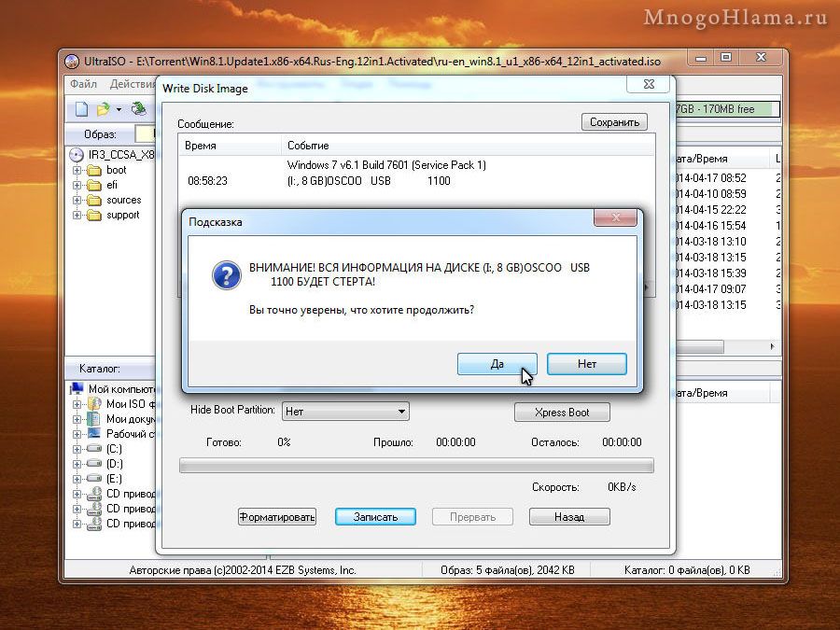Expand the (D:) drive node
The height and width of the screenshot is (630, 840).
77,464
